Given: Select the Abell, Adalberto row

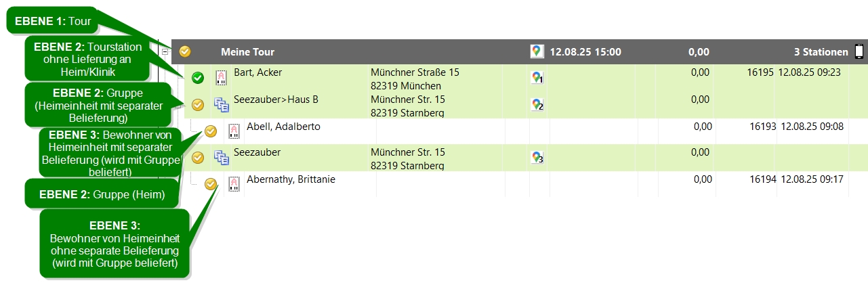Looking at the screenshot, I should [x=519, y=131].
